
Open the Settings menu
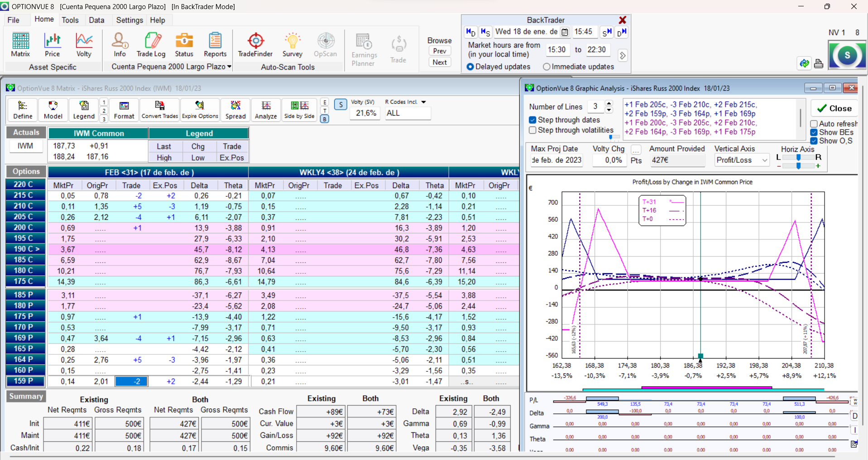tap(129, 20)
